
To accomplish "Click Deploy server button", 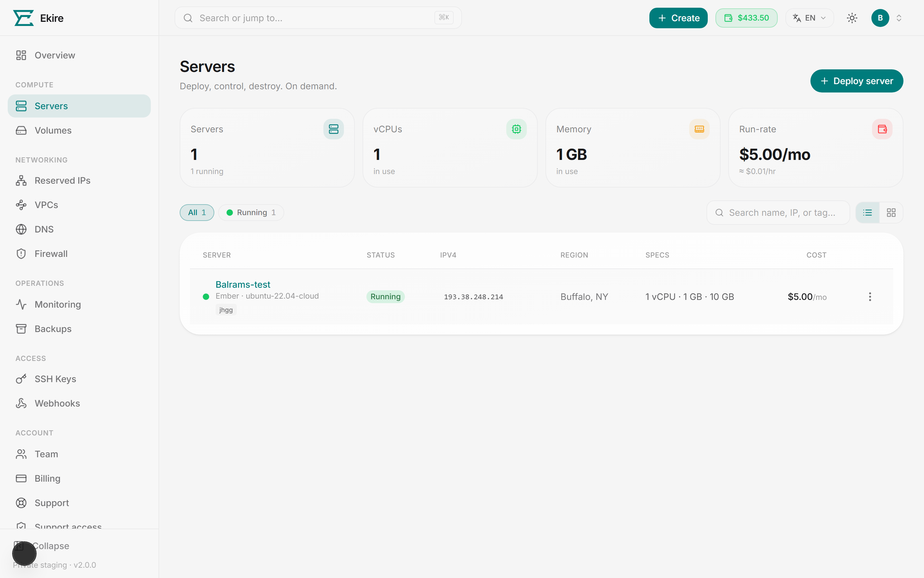I will 856,81.
